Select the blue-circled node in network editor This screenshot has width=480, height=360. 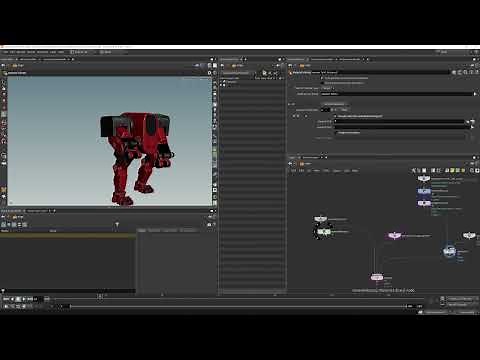pyautogui.click(x=449, y=251)
